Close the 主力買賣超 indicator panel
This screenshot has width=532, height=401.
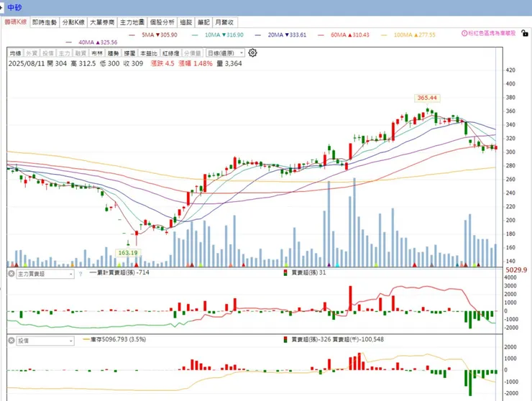[x=12, y=273]
